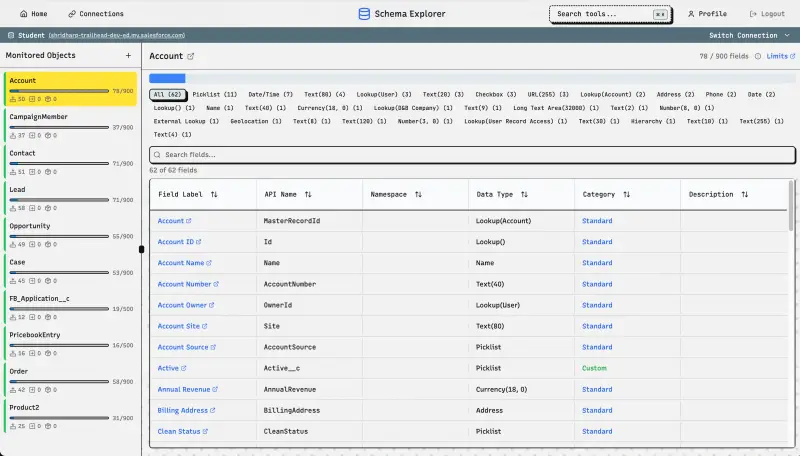800x456 pixels.
Task: Open external link icon for Annual Revenue field
Action: 215,389
